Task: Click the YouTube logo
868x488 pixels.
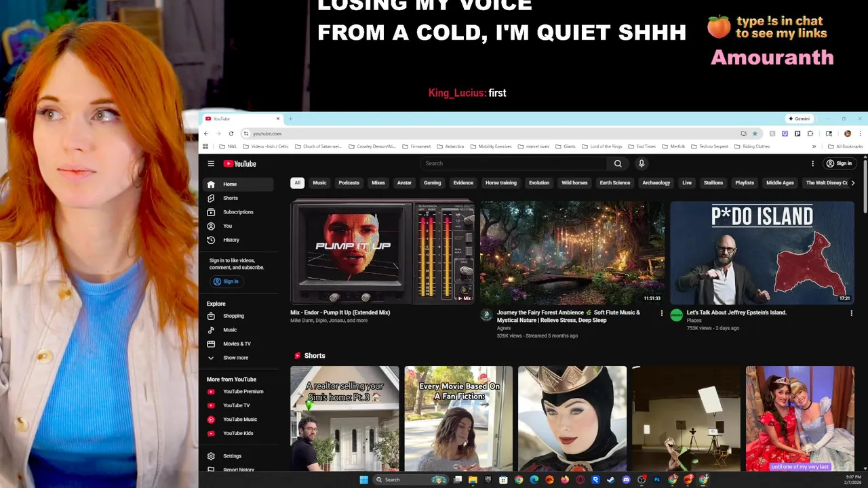Action: pos(239,163)
